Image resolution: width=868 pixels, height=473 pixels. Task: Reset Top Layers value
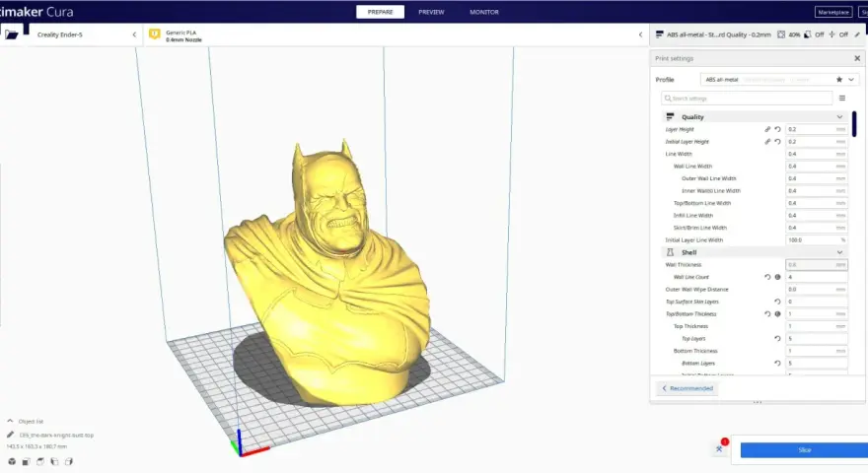778,339
